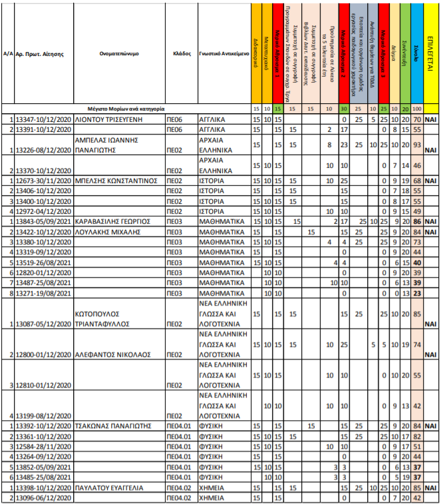
Task: Click total score "93" in ΑΜΠΕΛΑΣ row
Action: coord(417,145)
